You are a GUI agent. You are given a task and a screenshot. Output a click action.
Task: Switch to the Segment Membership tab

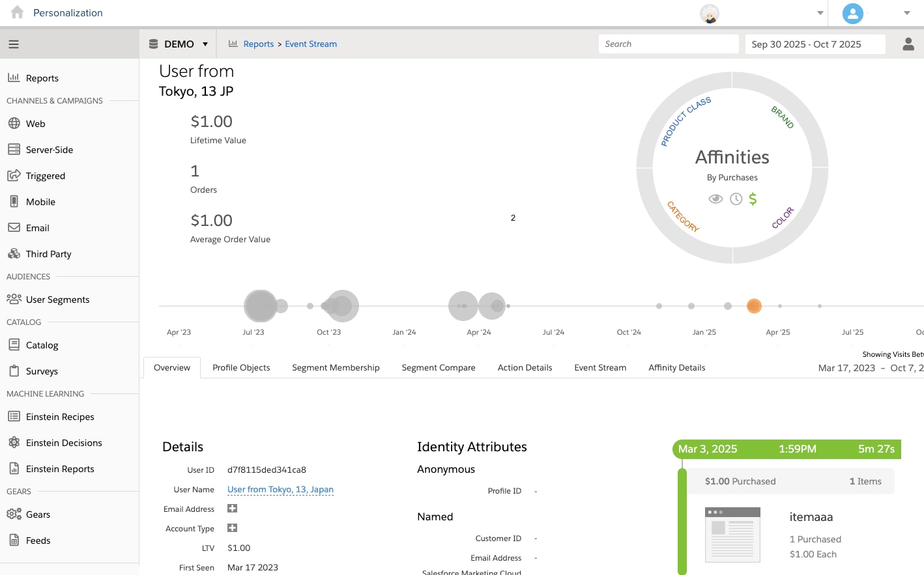[336, 368]
